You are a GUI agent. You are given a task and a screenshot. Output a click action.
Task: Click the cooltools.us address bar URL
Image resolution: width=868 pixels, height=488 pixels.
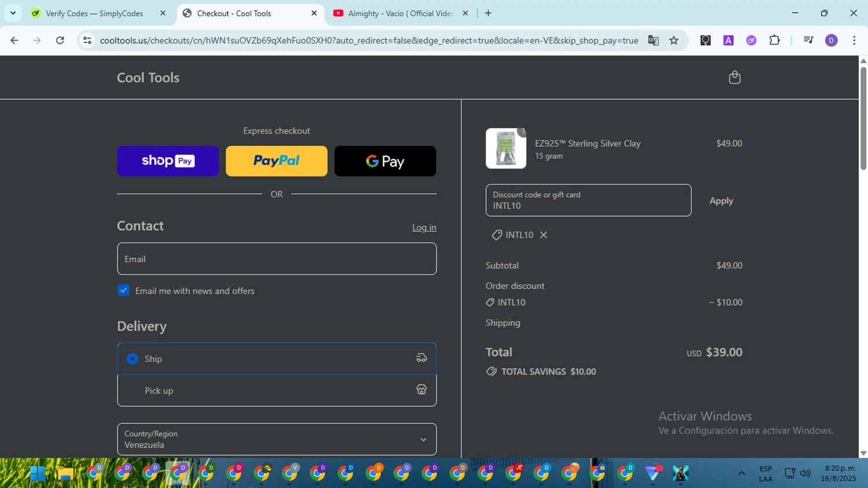coord(369,41)
